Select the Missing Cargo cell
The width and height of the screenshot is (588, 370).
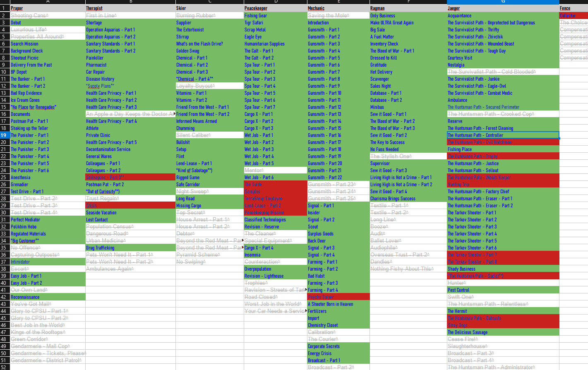[210, 206]
